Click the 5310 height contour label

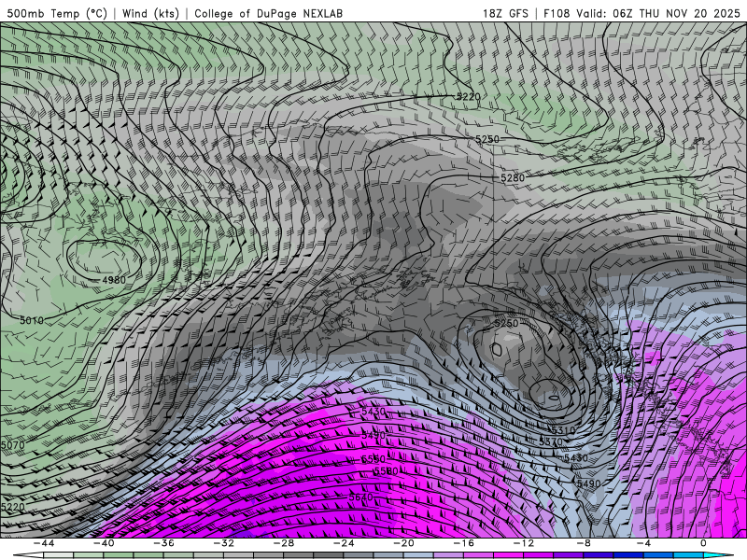pos(564,430)
